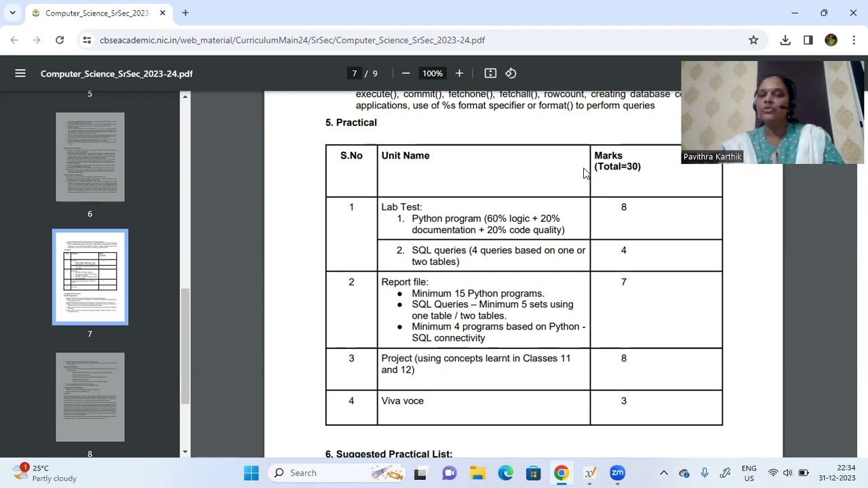The height and width of the screenshot is (488, 868).
Task: Click the thumbnail panel scrollbar thumb
Action: point(184,346)
